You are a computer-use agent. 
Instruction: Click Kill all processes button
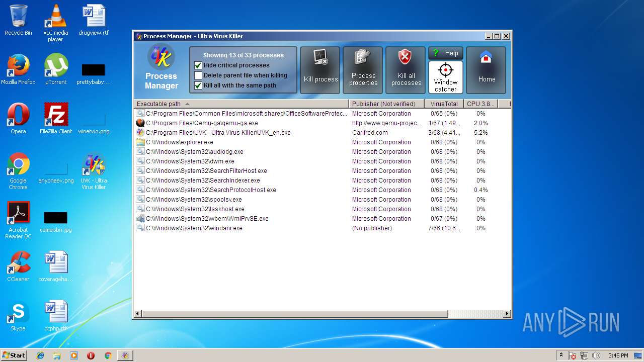pos(406,70)
